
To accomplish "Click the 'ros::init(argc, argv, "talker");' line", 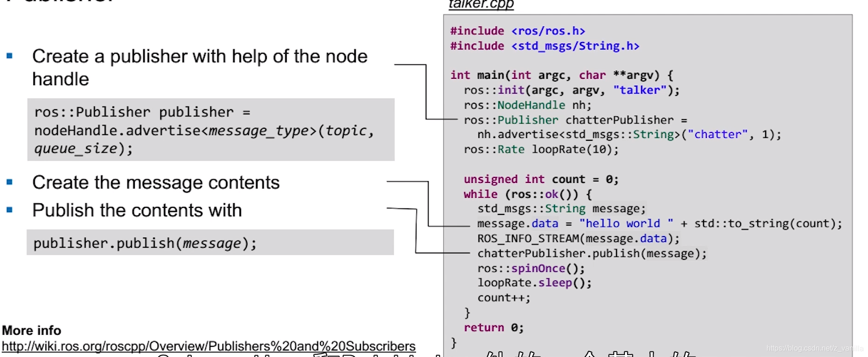I will 572,90.
